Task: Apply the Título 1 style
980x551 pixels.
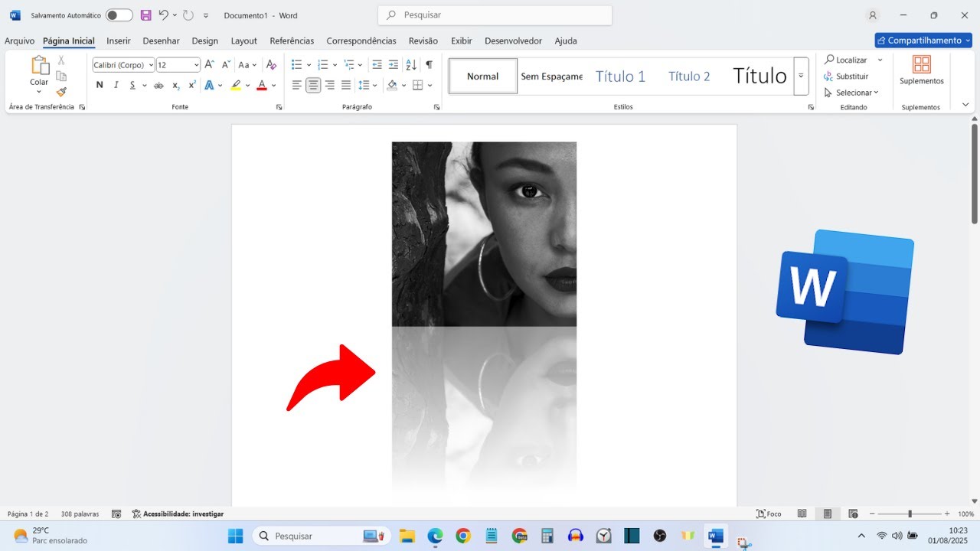Action: 620,76
